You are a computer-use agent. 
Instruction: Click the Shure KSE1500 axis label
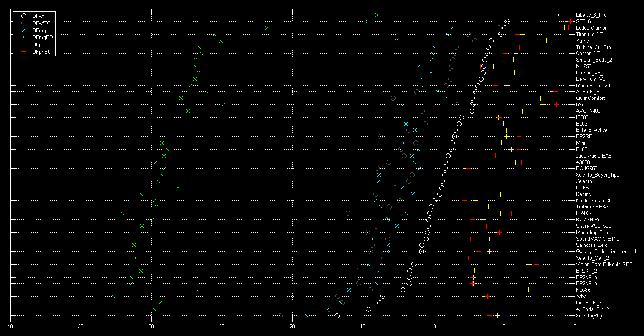594,226
